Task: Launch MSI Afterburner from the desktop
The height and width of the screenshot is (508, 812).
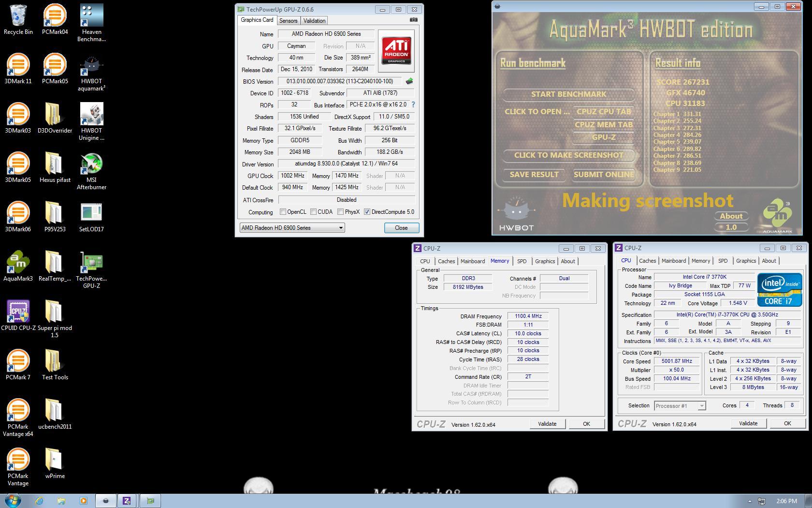Action: 91,171
